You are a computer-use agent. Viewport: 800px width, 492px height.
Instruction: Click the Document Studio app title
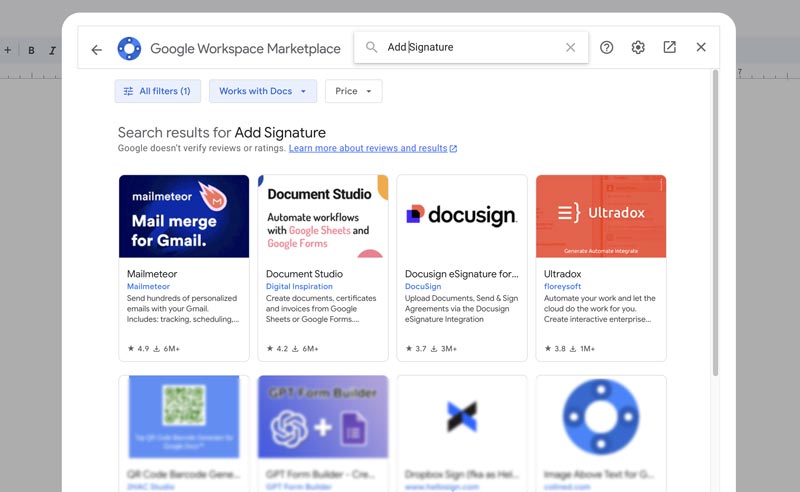[305, 274]
